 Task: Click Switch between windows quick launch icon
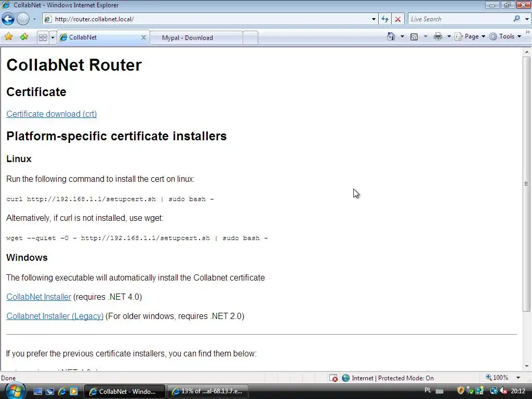pyautogui.click(x=50, y=392)
